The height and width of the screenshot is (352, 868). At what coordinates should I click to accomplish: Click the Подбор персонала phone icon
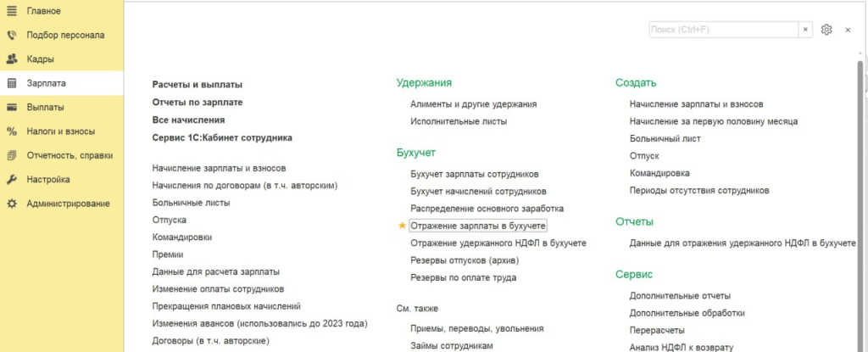tap(12, 35)
